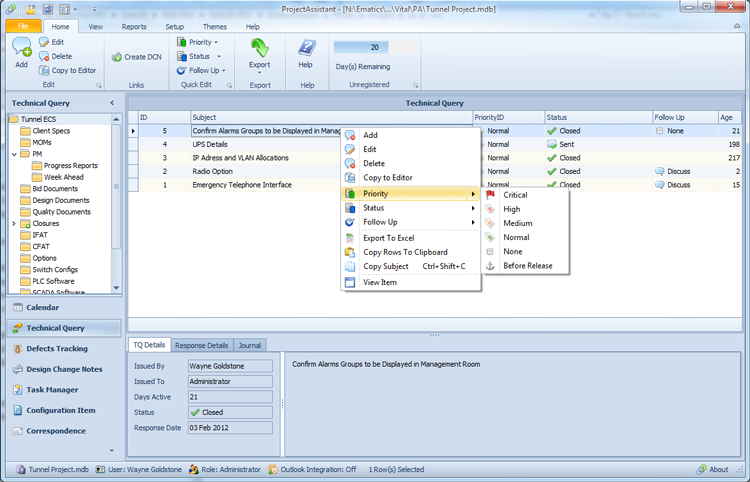The image size is (750, 482).
Task: Open Design Change Notes in the sidebar
Action: (x=64, y=369)
